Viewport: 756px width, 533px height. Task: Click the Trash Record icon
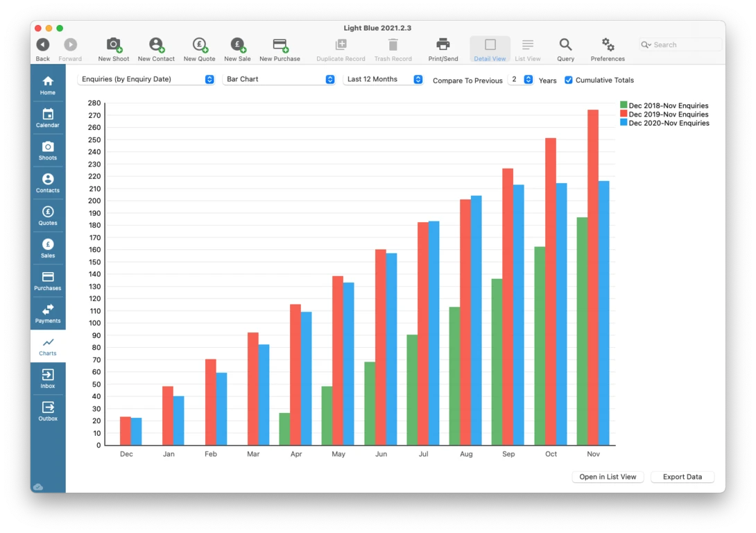(x=393, y=45)
